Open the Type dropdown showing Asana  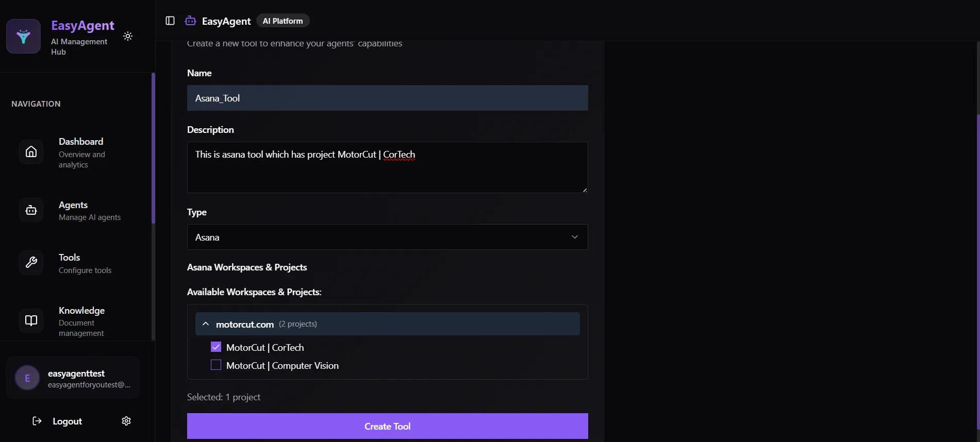(x=387, y=237)
